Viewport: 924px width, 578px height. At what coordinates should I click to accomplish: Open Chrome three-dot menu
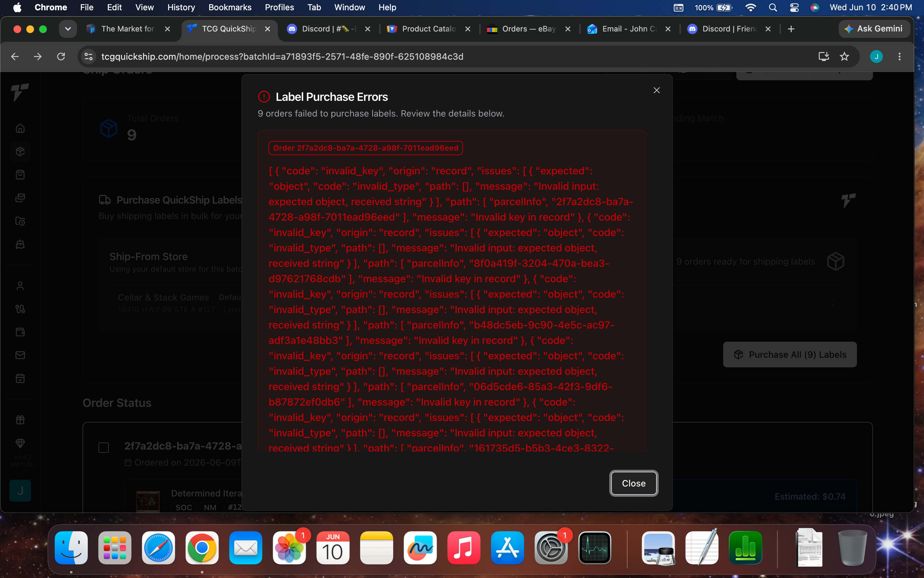coord(900,57)
